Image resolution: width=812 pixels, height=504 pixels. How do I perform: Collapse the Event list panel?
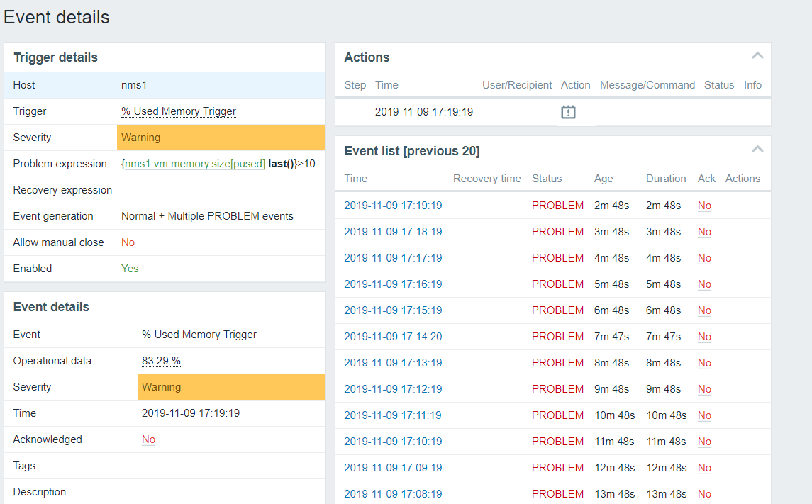click(757, 149)
